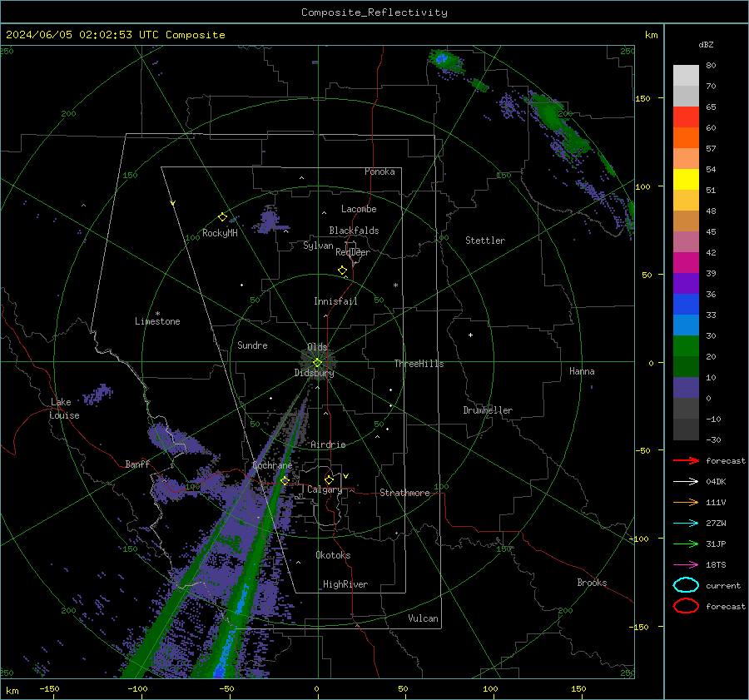Screen dimensions: 749x700
Task: Click the red forecast arrow in legend
Action: coord(686,460)
